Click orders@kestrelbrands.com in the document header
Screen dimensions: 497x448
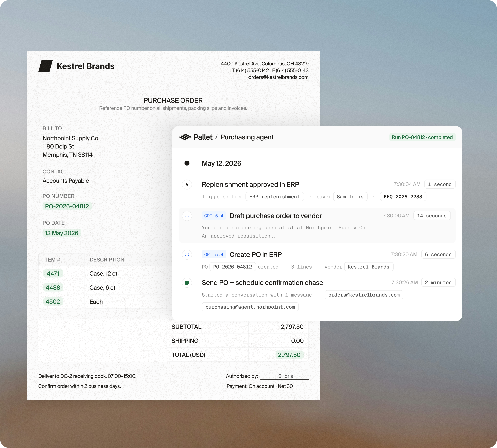point(278,77)
